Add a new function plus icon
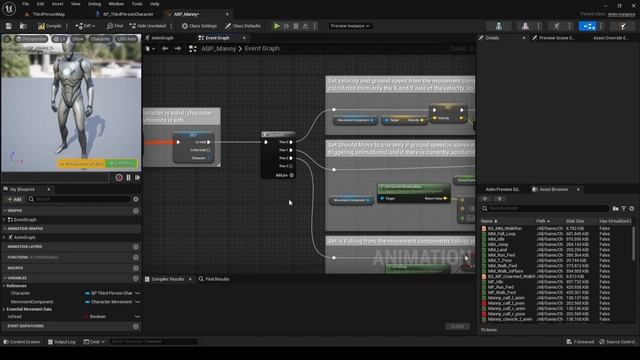Viewport: 640px width, 360px height. (x=136, y=258)
